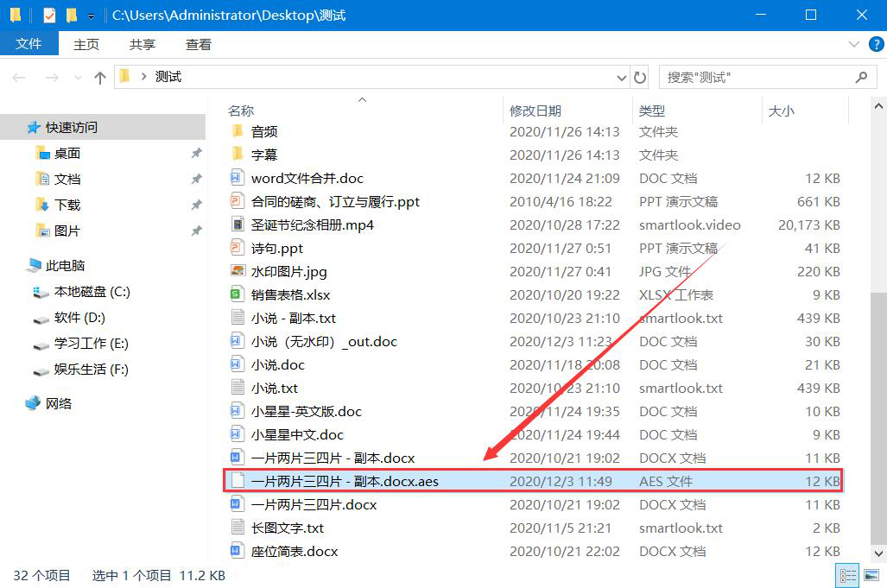Open 软件 (D:) drive
This screenshot has width=887, height=588.
(x=79, y=318)
